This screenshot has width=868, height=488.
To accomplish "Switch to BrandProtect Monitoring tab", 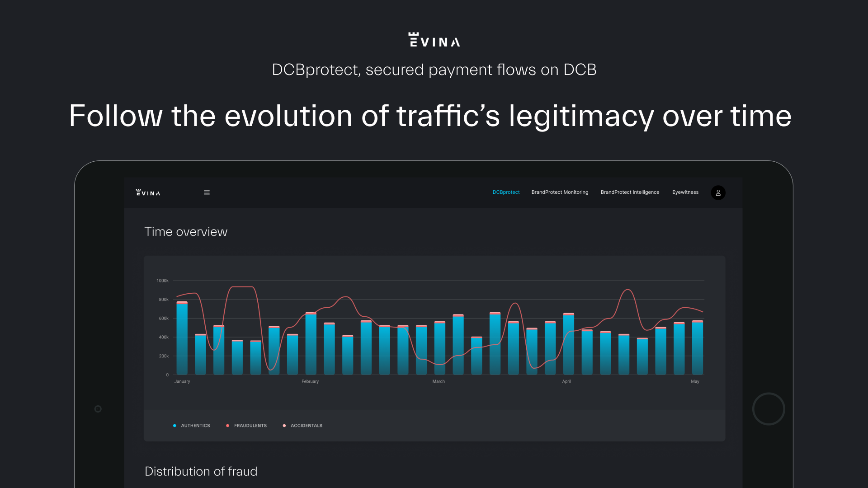I will (x=560, y=192).
